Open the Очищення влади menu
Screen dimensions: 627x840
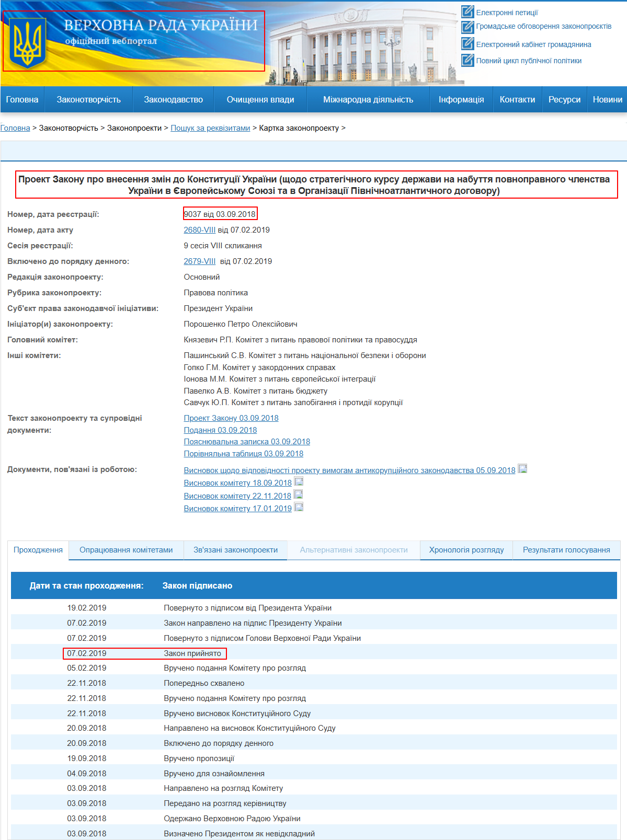(260, 99)
